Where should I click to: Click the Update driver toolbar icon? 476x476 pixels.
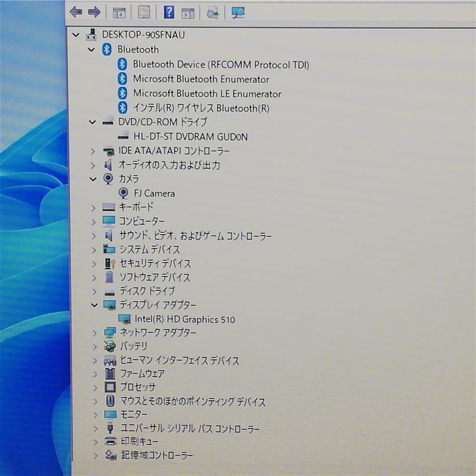tap(212, 13)
